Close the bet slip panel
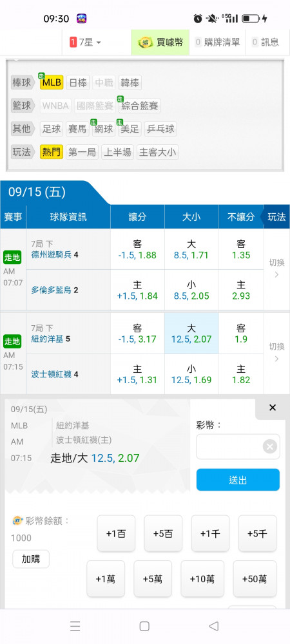 pyautogui.click(x=272, y=408)
